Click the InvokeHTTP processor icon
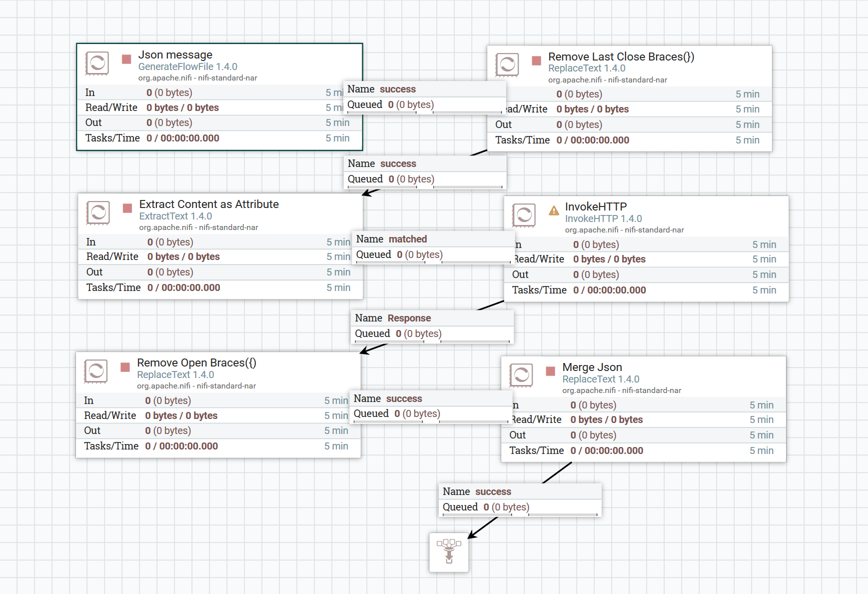868x594 pixels. 523,215
